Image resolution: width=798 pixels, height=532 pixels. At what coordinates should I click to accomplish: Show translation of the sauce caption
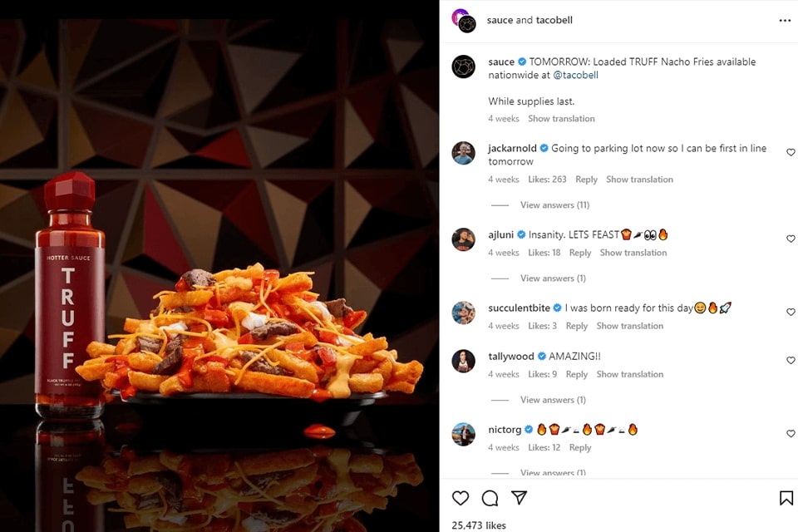(561, 119)
